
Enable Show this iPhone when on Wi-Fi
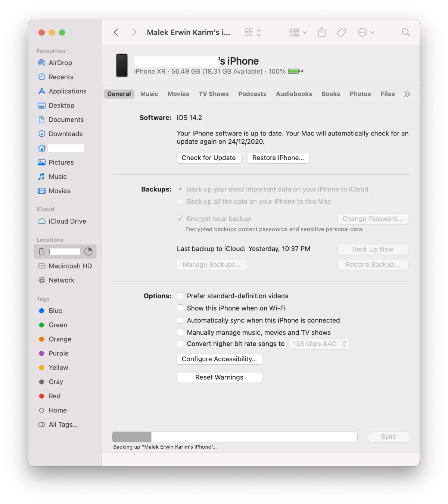click(180, 308)
